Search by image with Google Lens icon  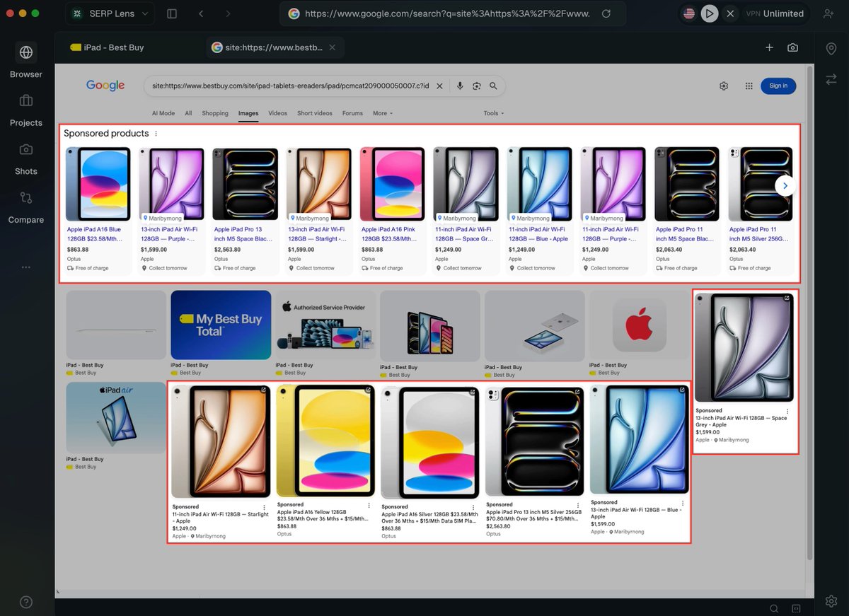(x=477, y=86)
